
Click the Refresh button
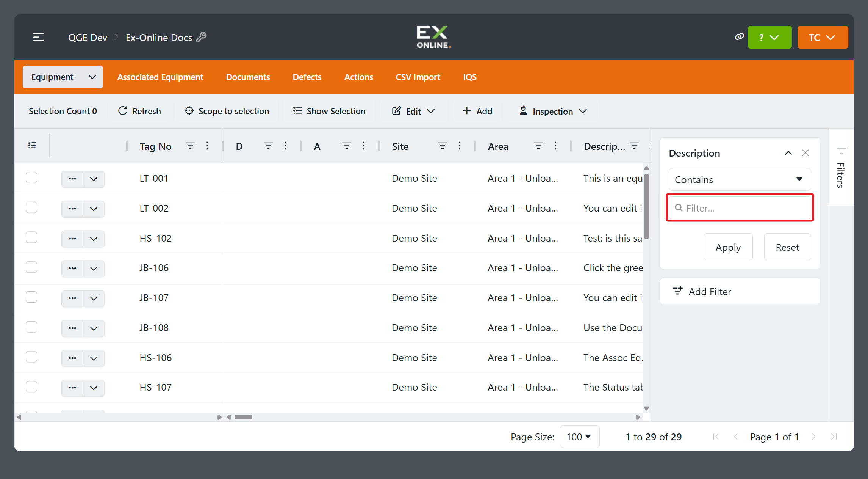click(139, 111)
